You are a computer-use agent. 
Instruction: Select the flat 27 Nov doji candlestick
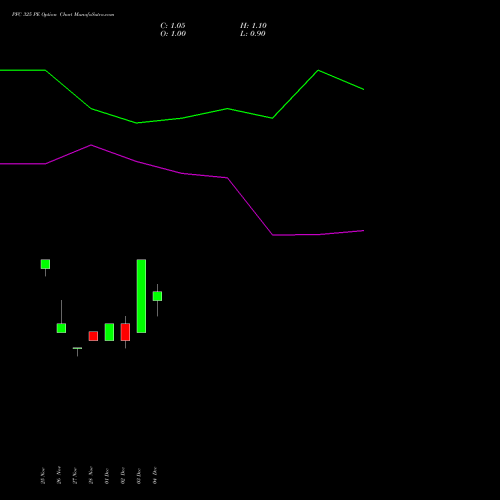[77, 348]
